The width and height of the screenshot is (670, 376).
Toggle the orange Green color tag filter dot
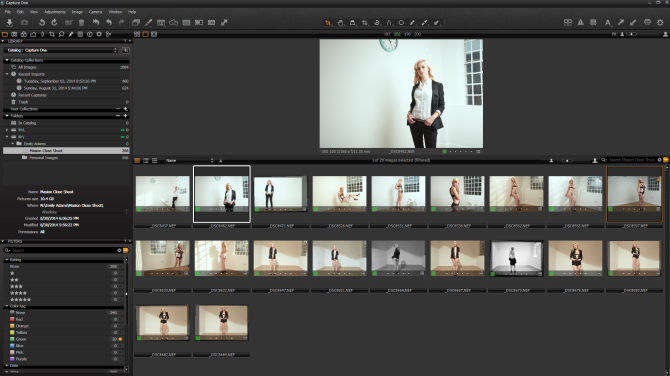[120, 339]
